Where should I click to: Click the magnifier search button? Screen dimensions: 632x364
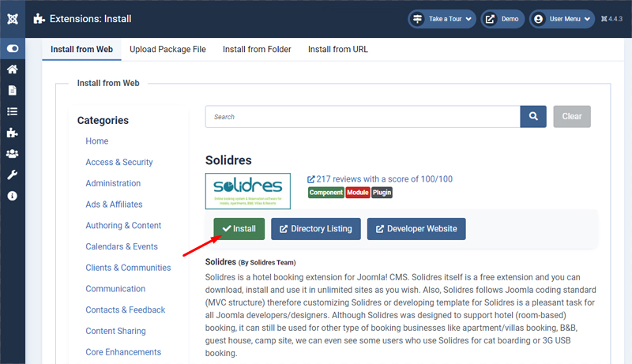tap(533, 116)
